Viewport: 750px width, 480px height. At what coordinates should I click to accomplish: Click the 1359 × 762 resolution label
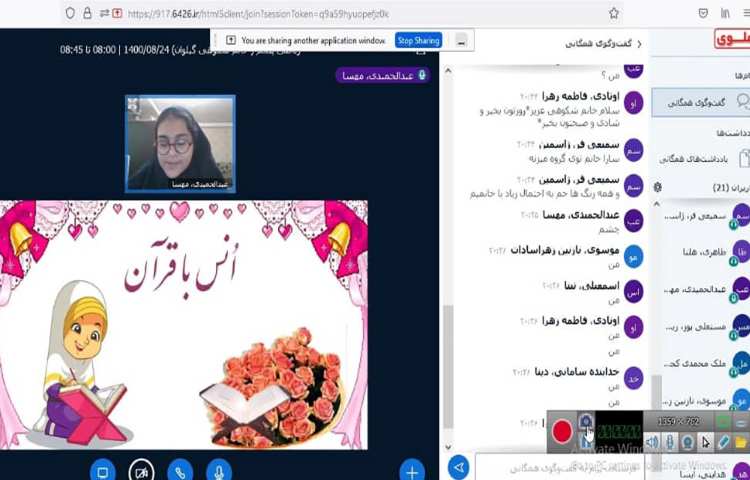pos(678,421)
